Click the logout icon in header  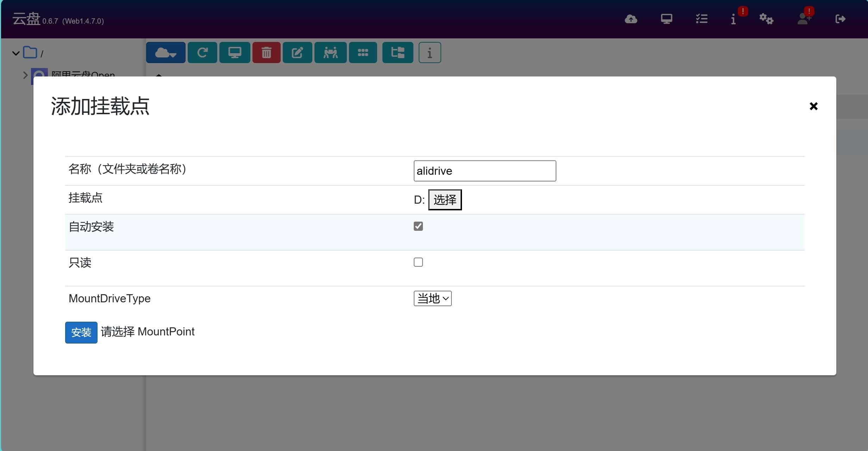click(x=840, y=19)
